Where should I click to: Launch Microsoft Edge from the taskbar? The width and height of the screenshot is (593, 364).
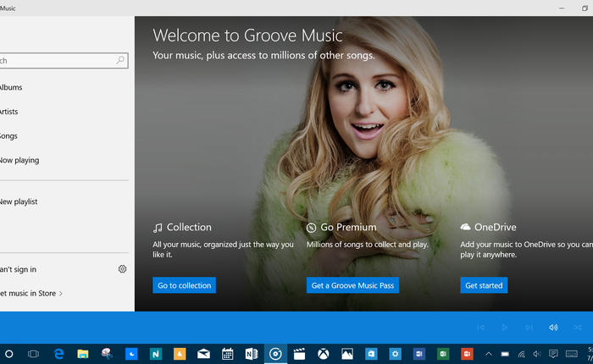[58, 354]
